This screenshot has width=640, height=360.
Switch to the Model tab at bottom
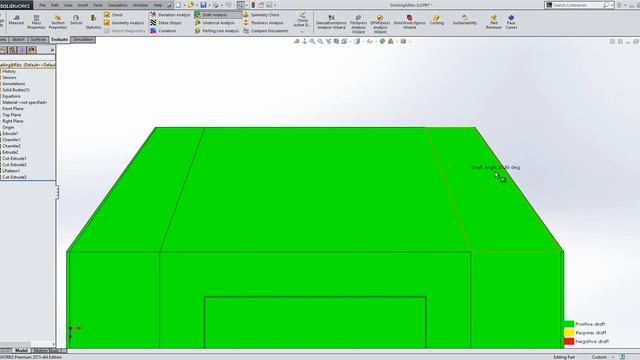click(x=21, y=351)
